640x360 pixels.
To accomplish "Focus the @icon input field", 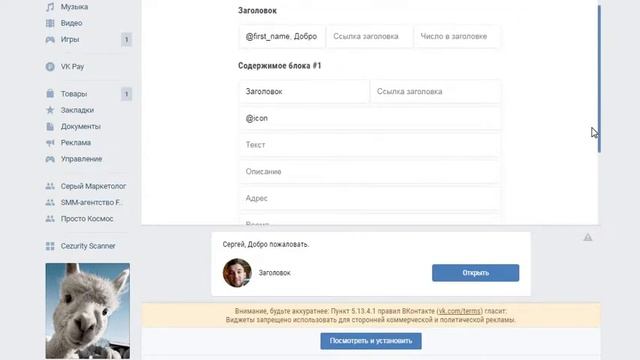I will pyautogui.click(x=370, y=118).
